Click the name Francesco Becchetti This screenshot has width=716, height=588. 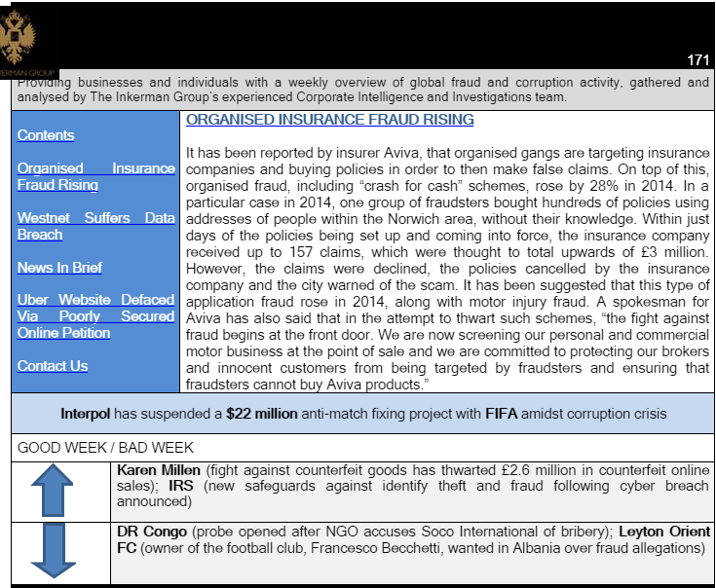click(376, 548)
